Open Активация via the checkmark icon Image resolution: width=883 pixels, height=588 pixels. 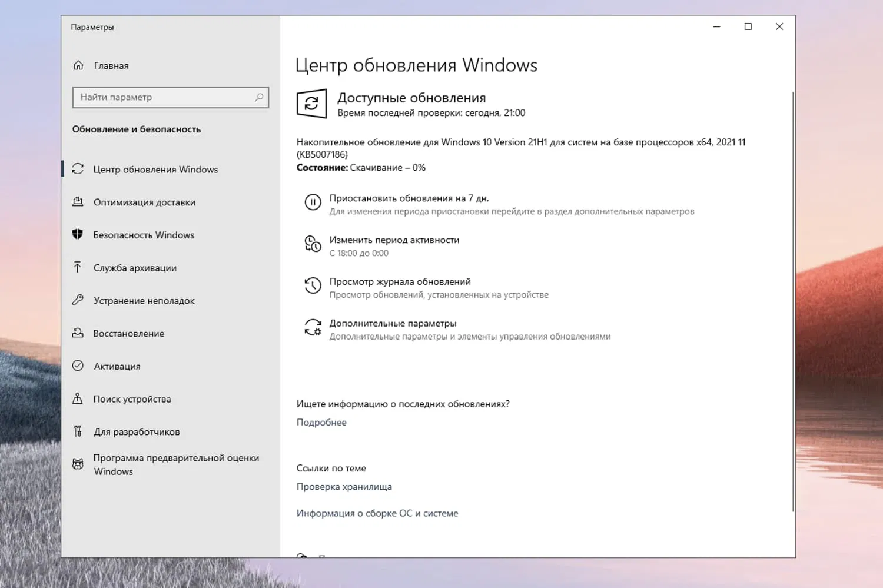pyautogui.click(x=78, y=366)
